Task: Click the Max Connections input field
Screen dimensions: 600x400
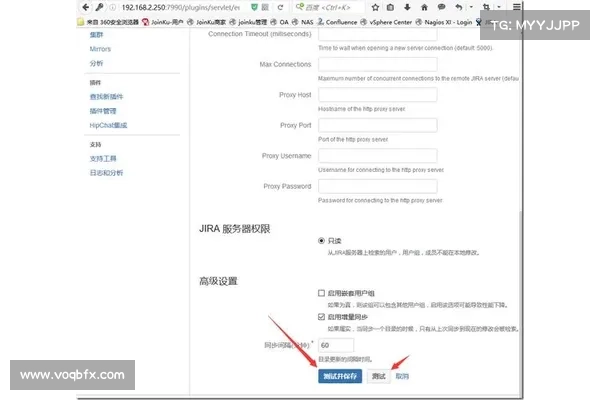Action: (x=378, y=64)
